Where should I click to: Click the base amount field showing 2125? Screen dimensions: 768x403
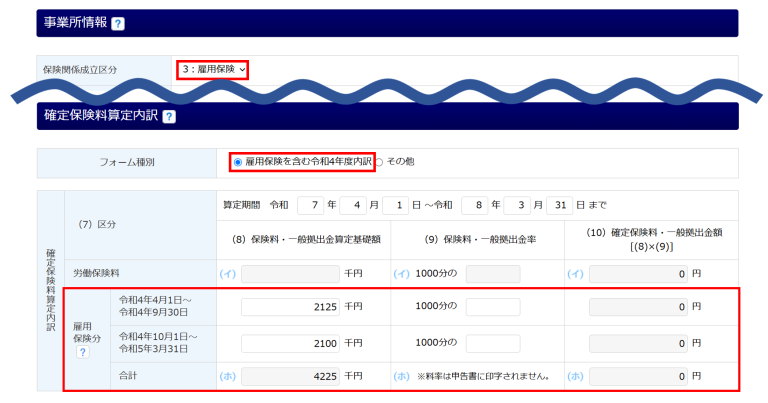tap(290, 307)
